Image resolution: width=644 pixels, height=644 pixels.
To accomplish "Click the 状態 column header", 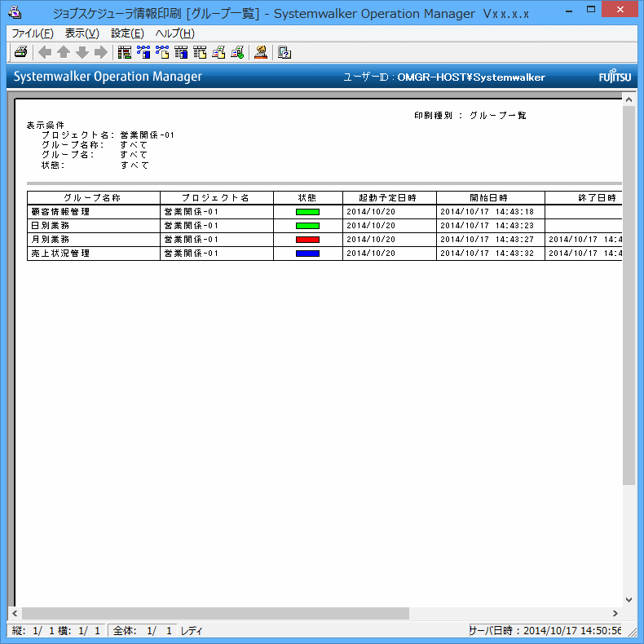I will click(x=307, y=197).
